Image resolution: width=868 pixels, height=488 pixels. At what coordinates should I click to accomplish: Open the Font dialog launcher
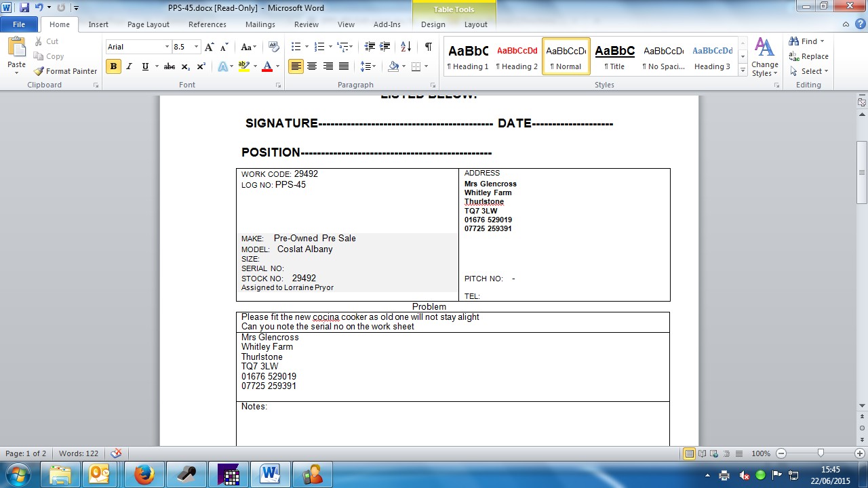pos(278,85)
